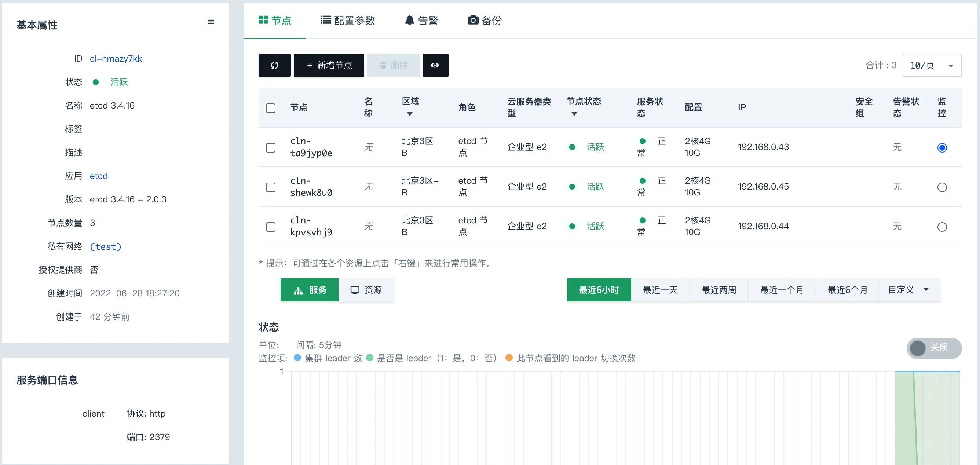Click node name cln-kpvsvhj9

[311, 226]
